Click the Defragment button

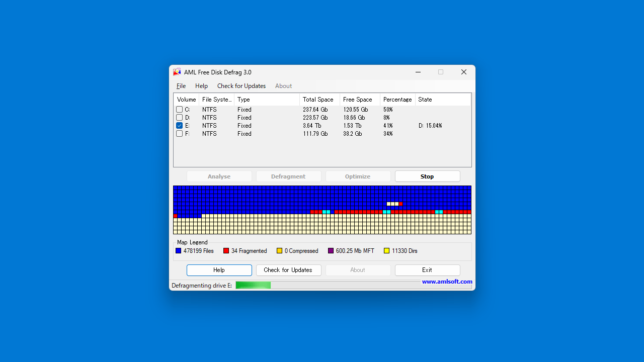click(288, 176)
